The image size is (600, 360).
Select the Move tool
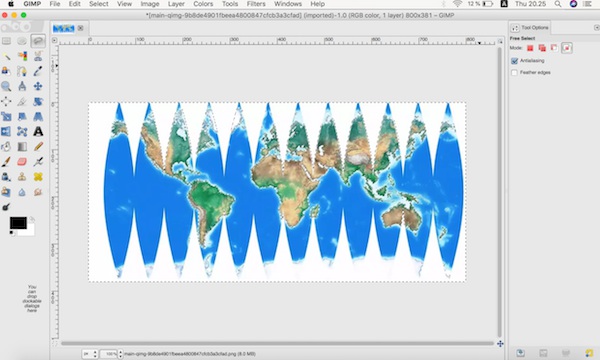point(38,86)
